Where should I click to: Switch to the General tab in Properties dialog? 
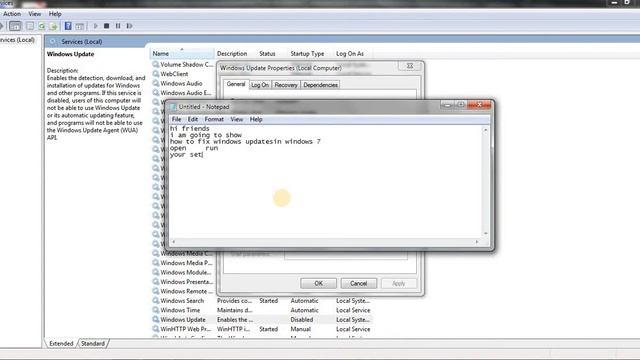[x=236, y=84]
